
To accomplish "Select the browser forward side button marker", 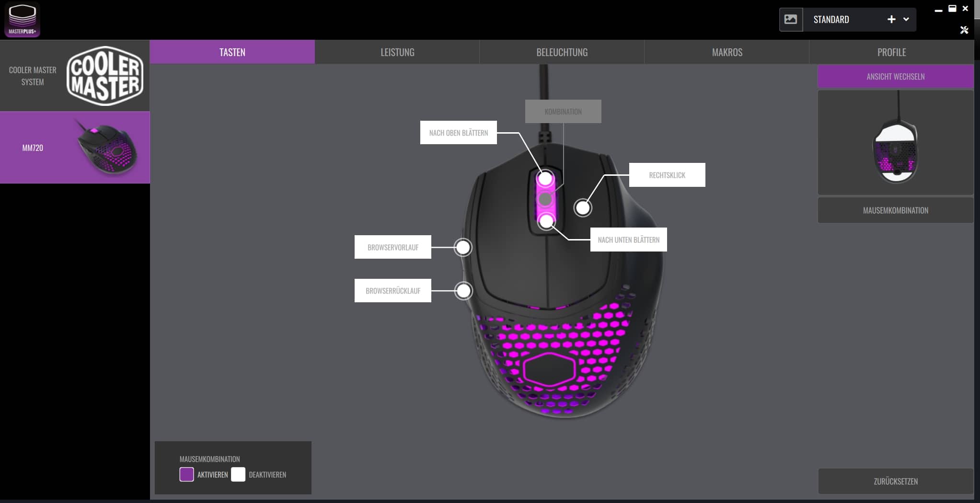I will 463,248.
